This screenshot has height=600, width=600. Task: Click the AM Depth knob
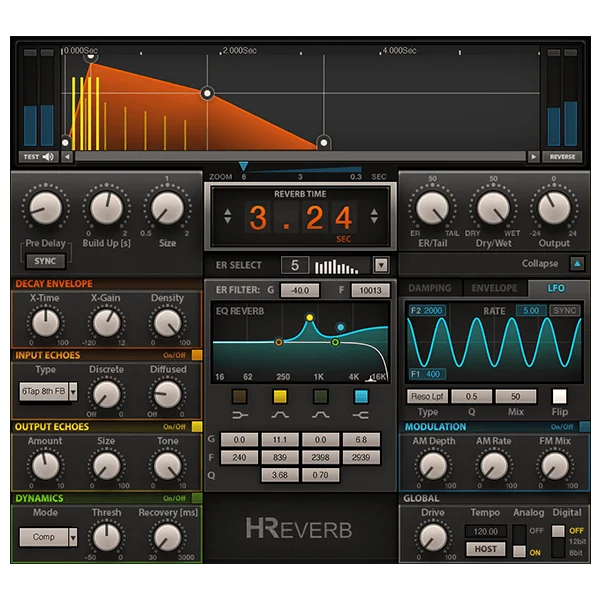coord(433,466)
